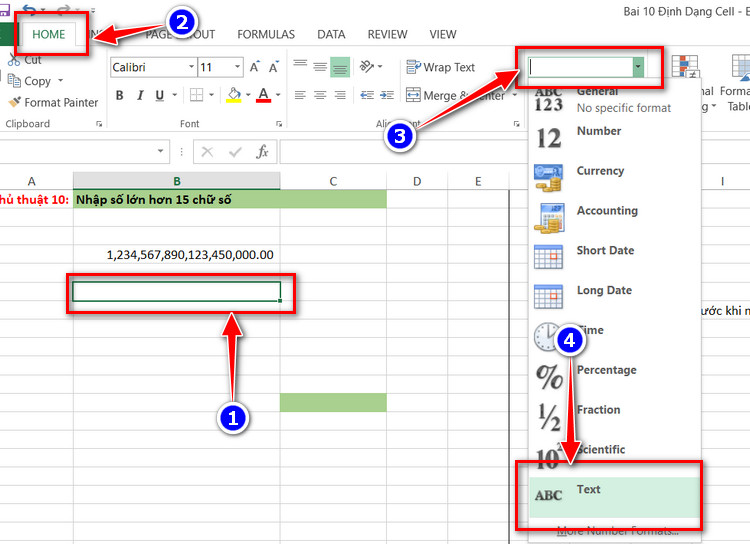This screenshot has height=544, width=750.
Task: Select column B header
Action: click(x=176, y=181)
